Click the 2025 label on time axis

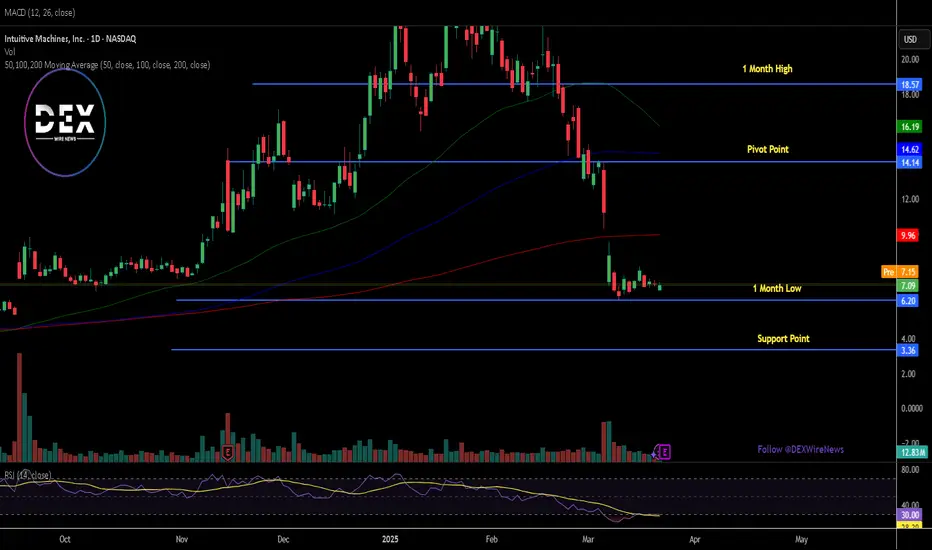click(390, 539)
